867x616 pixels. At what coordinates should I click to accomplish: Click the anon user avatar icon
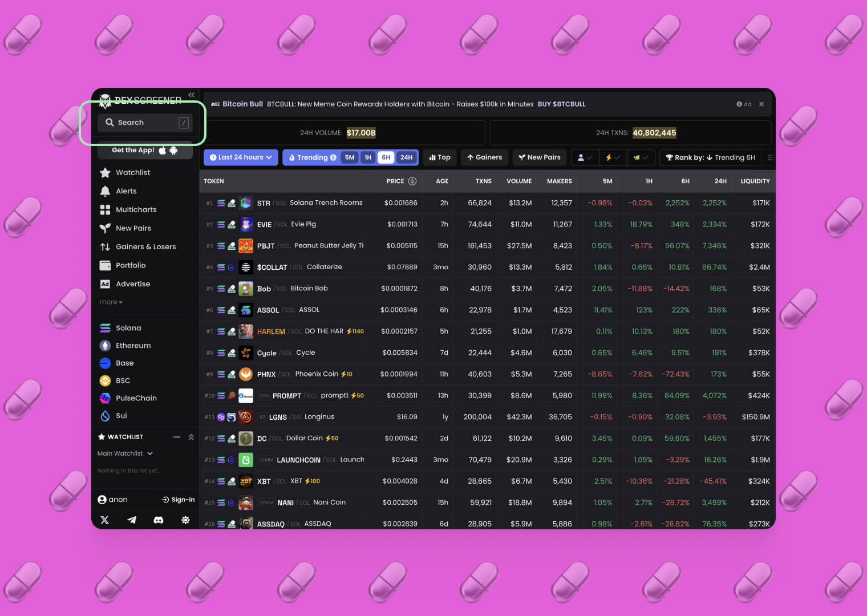tap(102, 500)
